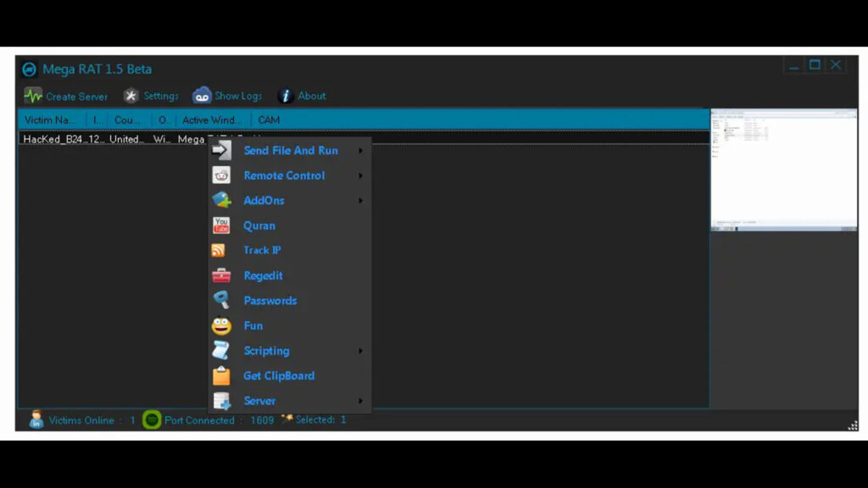Click the port number 1609
The height and width of the screenshot is (488, 868).
point(262,420)
